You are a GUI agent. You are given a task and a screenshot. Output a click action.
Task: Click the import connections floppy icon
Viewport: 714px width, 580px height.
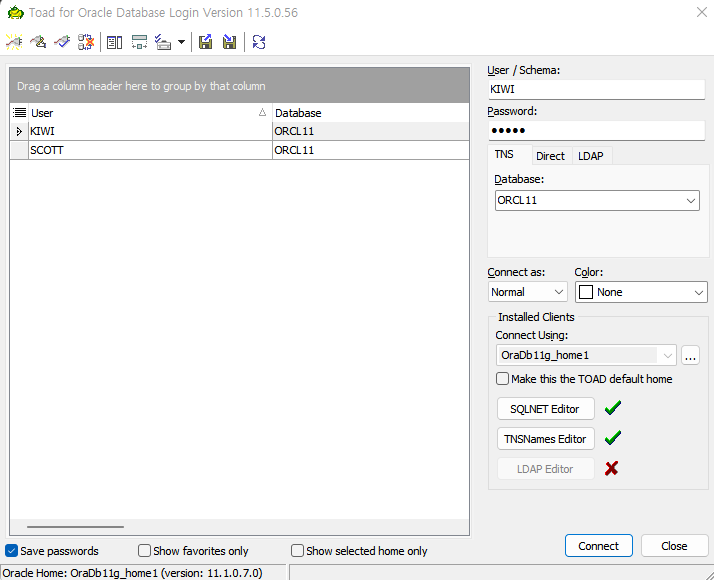(230, 42)
